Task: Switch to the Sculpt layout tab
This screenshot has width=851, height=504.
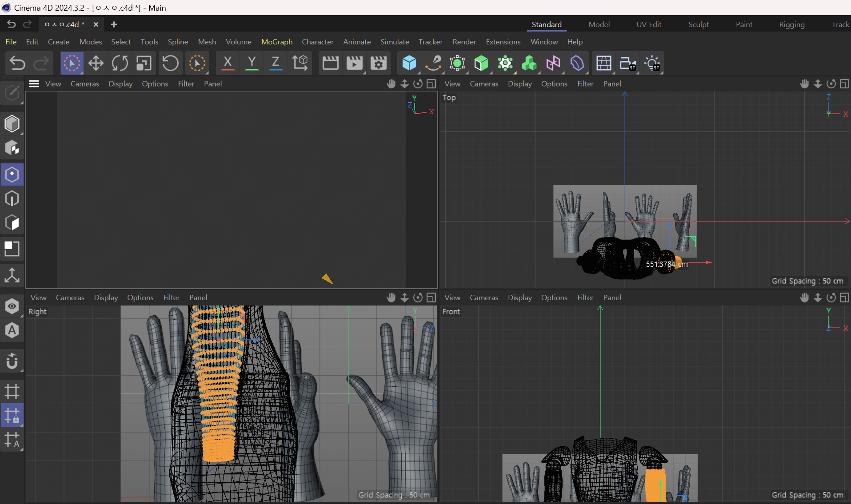Action: [x=698, y=24]
